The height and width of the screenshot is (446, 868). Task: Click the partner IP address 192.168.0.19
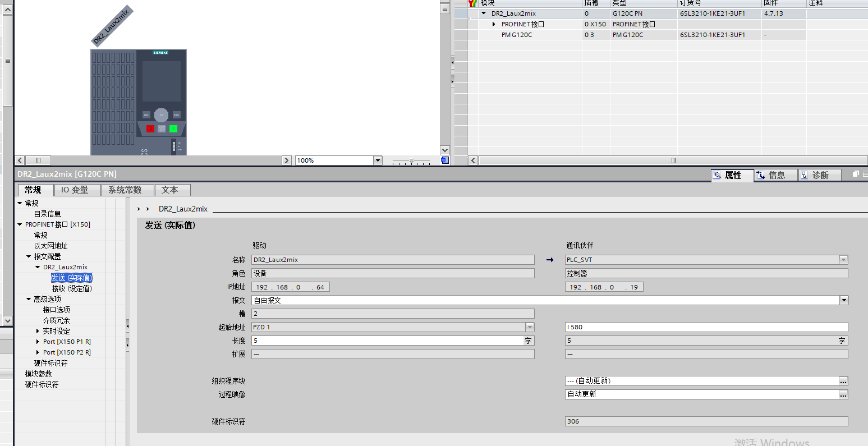click(604, 287)
